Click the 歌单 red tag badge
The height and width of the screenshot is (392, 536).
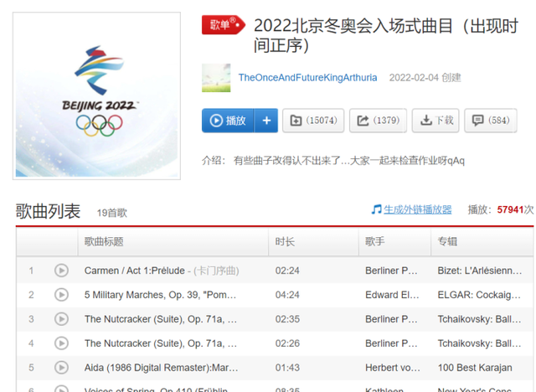224,24
